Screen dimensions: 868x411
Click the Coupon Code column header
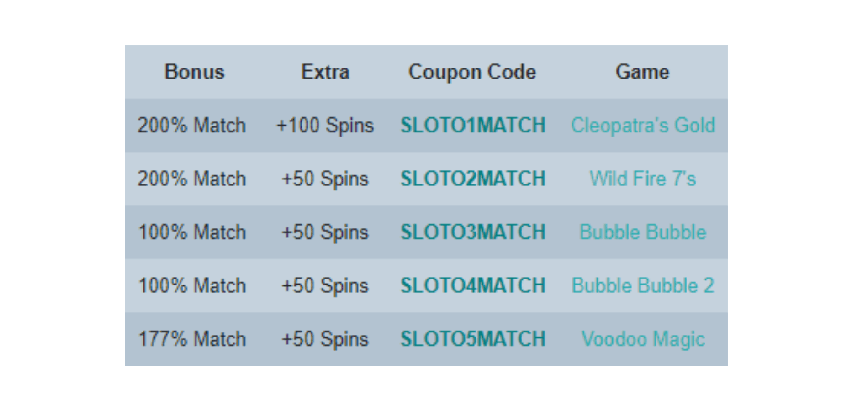tap(472, 72)
